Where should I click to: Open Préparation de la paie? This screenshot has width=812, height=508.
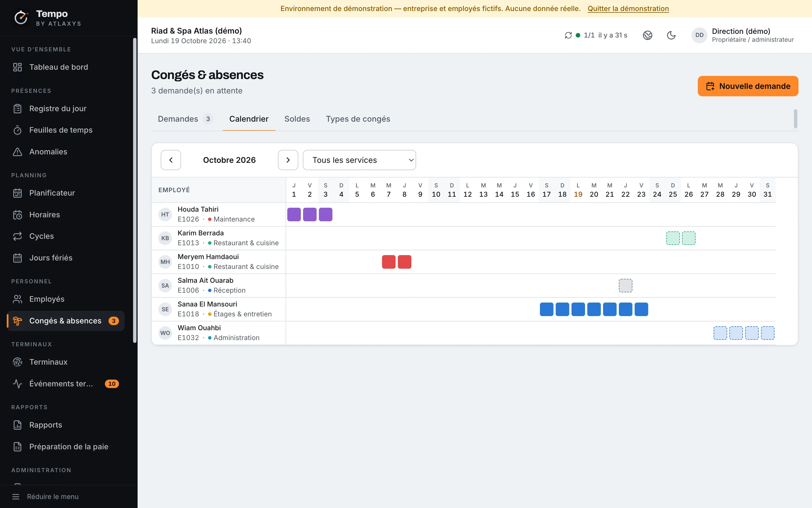66,446
